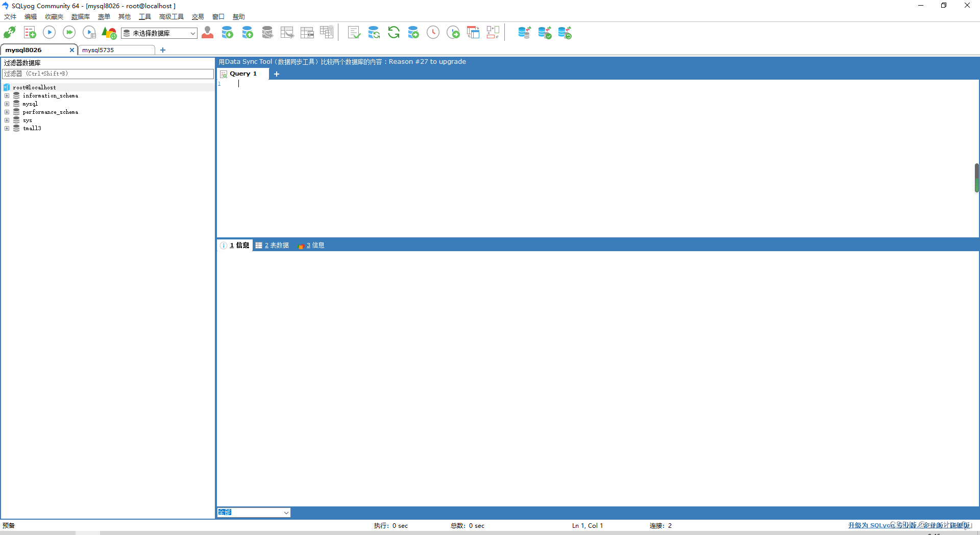Open a new query editor icon
The height and width of the screenshot is (535, 980).
point(30,33)
